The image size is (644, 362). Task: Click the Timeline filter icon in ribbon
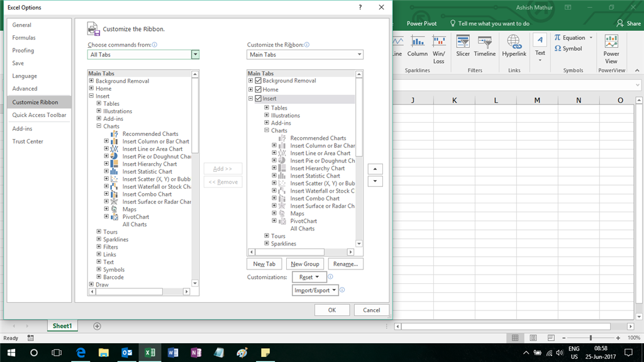tap(485, 46)
